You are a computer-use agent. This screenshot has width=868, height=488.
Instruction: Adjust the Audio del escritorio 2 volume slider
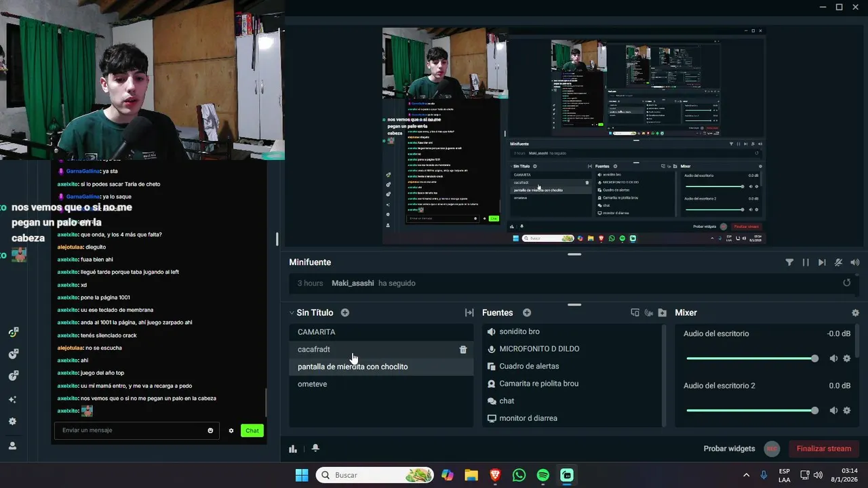tap(752, 410)
